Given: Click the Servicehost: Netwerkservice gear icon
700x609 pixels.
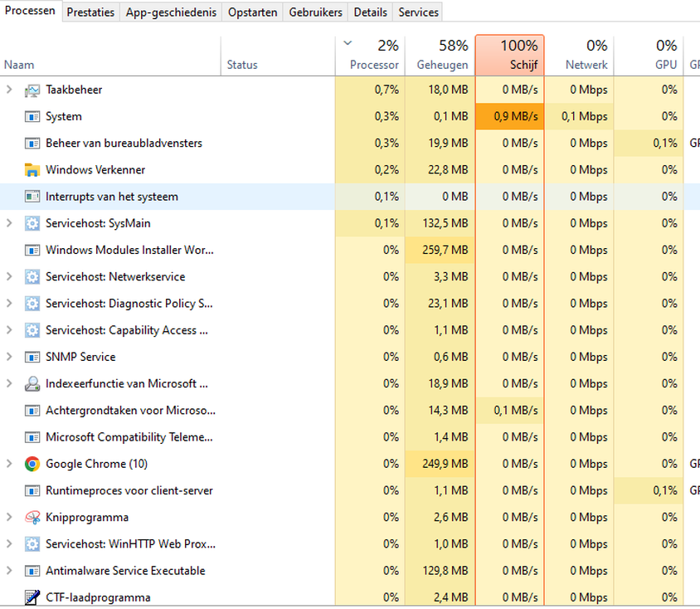Looking at the screenshot, I should tap(32, 277).
